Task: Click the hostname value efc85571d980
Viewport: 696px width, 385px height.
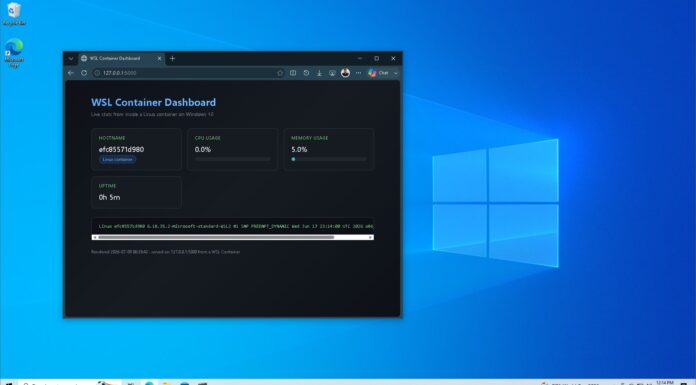Action: (x=121, y=150)
